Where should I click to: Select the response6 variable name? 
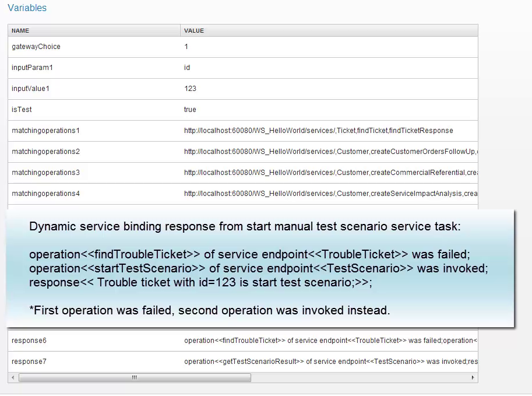click(29, 341)
